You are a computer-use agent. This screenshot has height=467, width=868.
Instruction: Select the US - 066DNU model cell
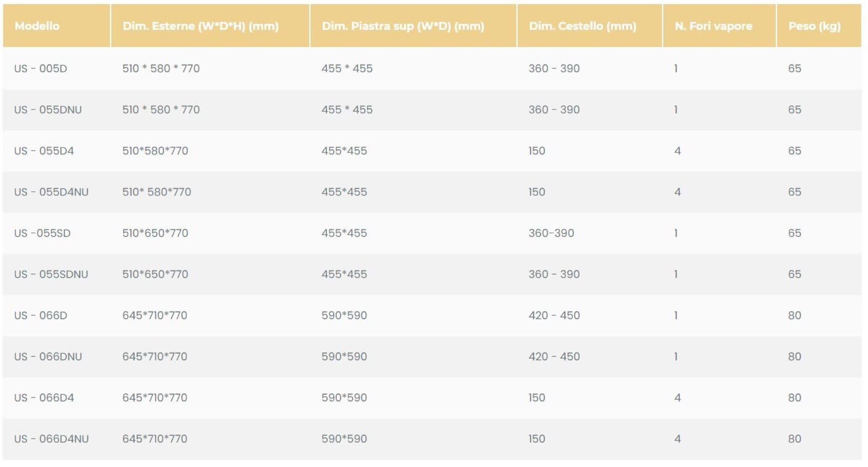(48, 356)
